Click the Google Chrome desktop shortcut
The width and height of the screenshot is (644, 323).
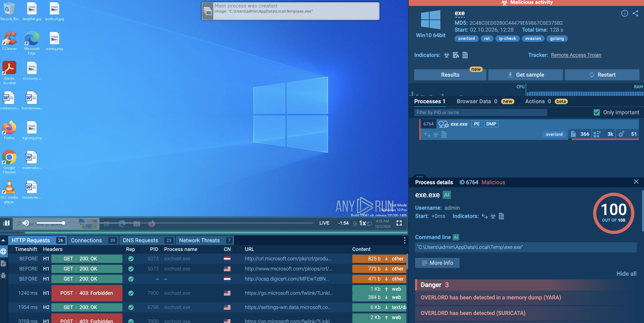tap(9, 162)
